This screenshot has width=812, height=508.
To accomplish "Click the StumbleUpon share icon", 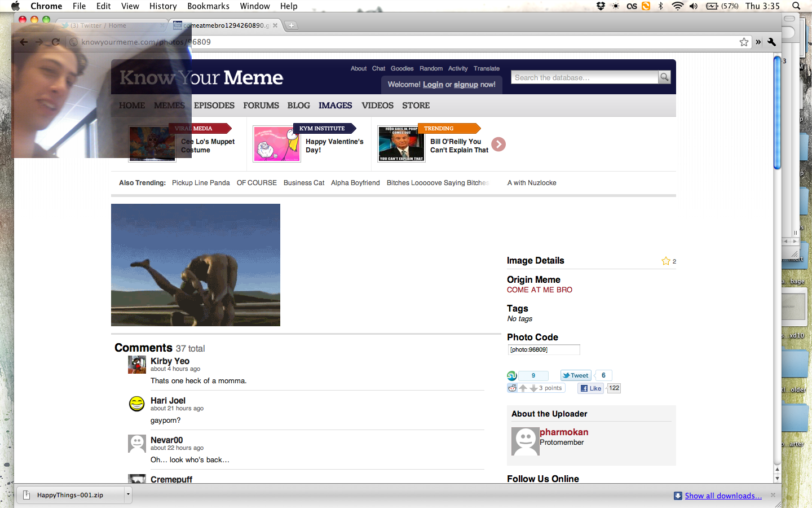I will click(x=512, y=376).
